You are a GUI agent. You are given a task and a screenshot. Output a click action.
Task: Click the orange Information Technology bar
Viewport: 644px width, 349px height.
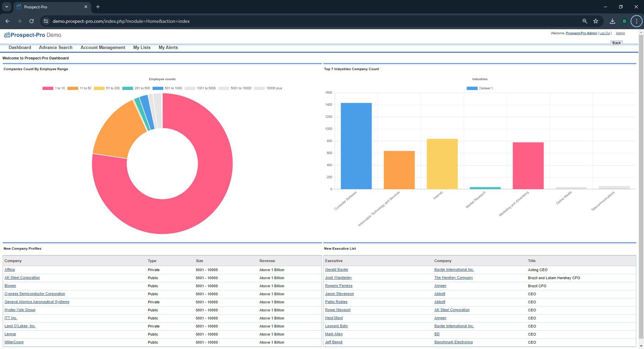(x=399, y=170)
